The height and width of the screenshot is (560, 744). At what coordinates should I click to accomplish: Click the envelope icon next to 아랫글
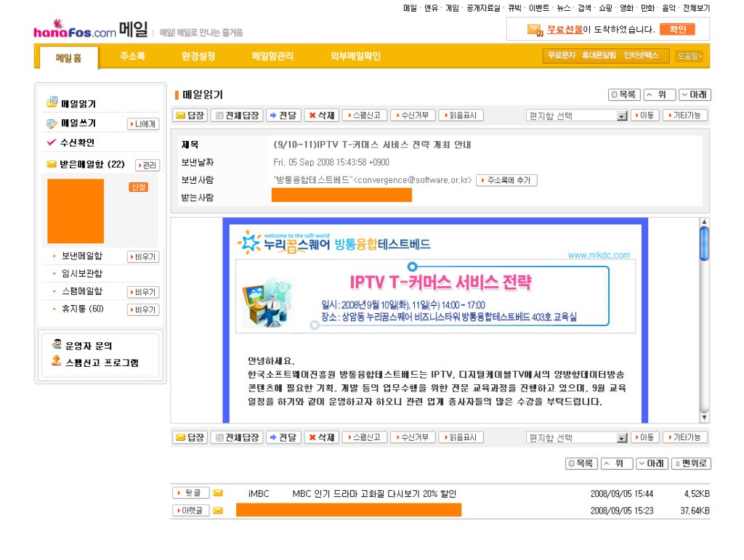pos(218,511)
